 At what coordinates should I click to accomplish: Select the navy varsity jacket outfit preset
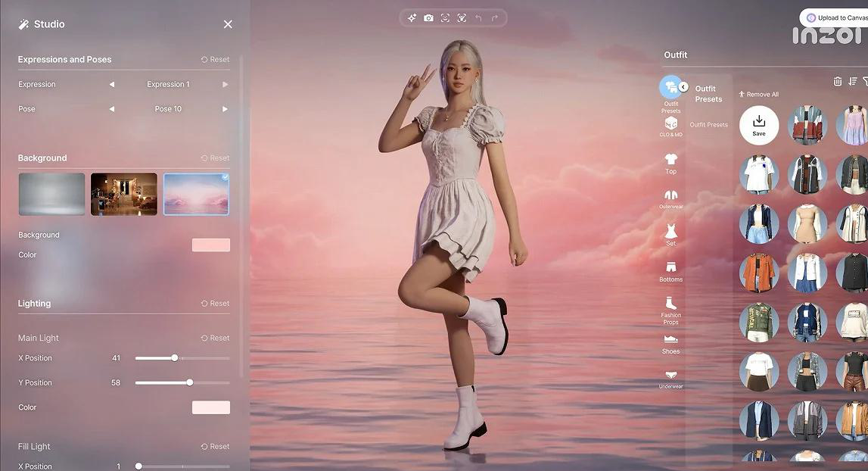[807, 322]
